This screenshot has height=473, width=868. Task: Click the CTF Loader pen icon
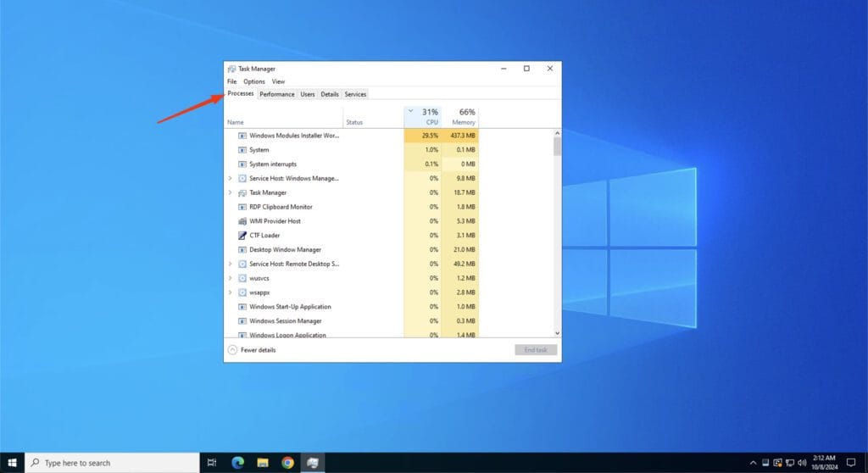[242, 236]
